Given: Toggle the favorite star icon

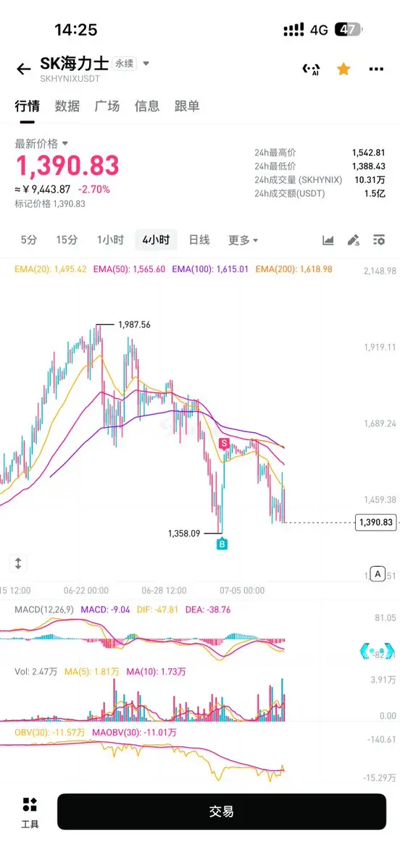Looking at the screenshot, I should 343,69.
